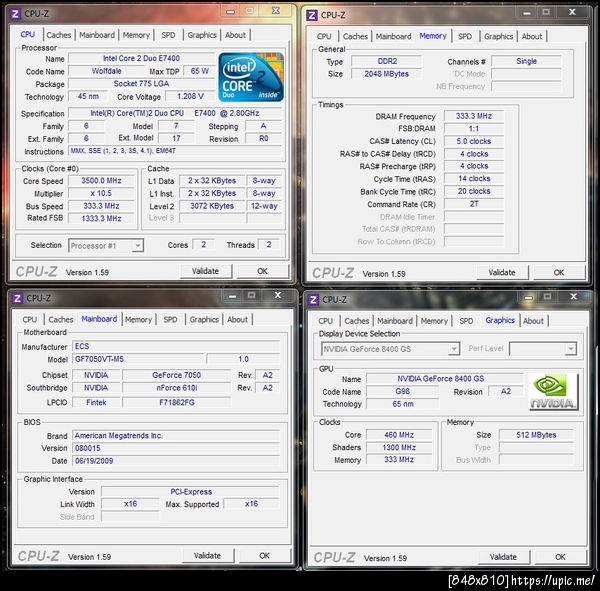Screen dimensions: 600x591
Task: Click the Shaders clock 1300 MHz value
Action: coord(399,447)
